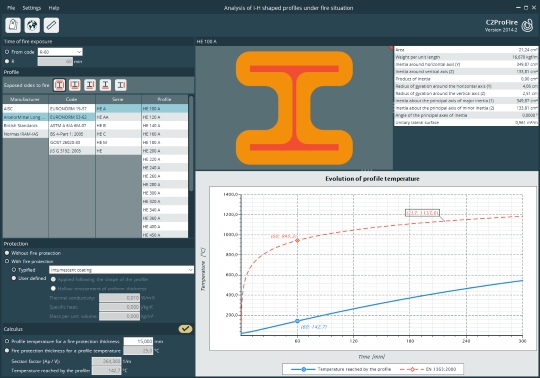Screen dimensions: 540x378
Task: Select the third exposed-sides-to-fire profile icon
Action: click(x=90, y=85)
